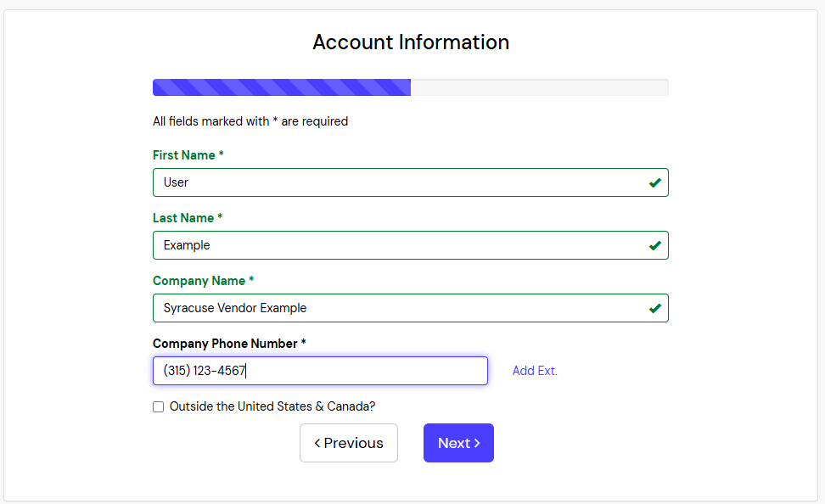Click the green checkmark in Last Name field
This screenshot has width=825, height=504.
click(x=654, y=244)
